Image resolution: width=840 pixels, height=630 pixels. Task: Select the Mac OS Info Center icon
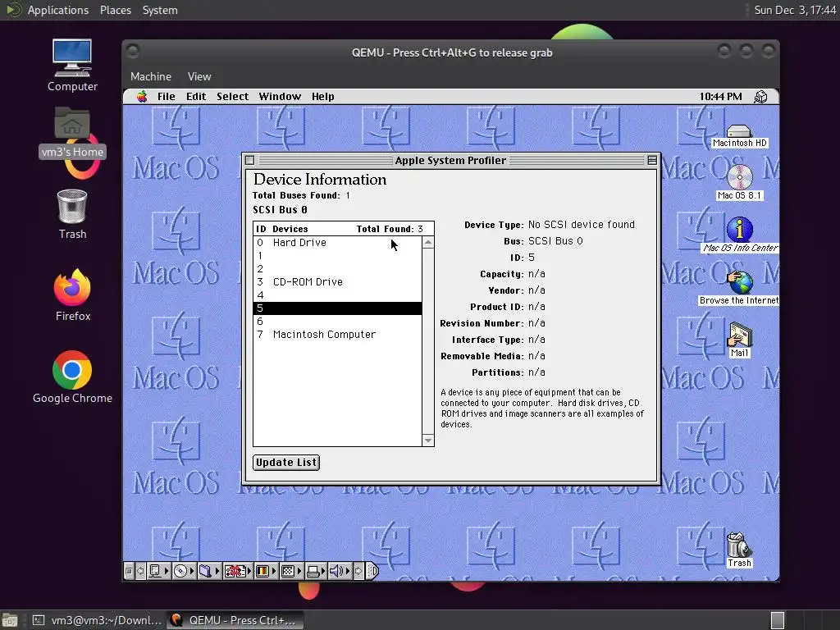[740, 235]
